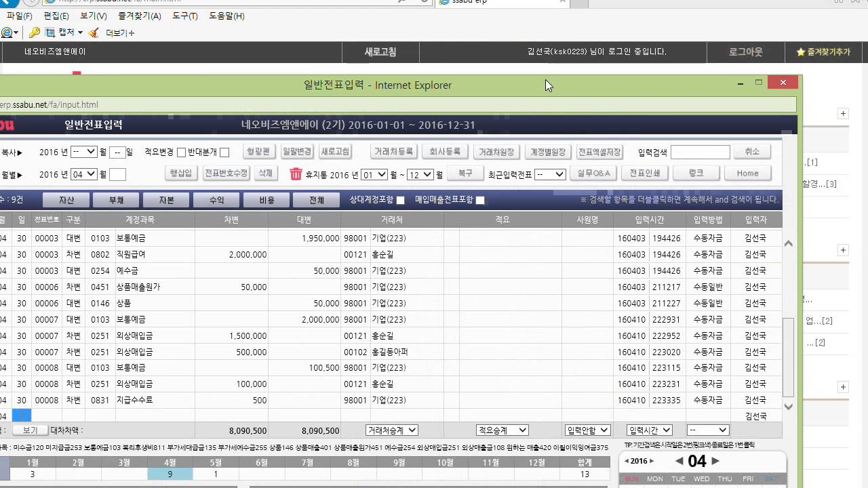Click the 보기 button next to 대차차액
The height and width of the screenshot is (488, 868).
tap(30, 430)
